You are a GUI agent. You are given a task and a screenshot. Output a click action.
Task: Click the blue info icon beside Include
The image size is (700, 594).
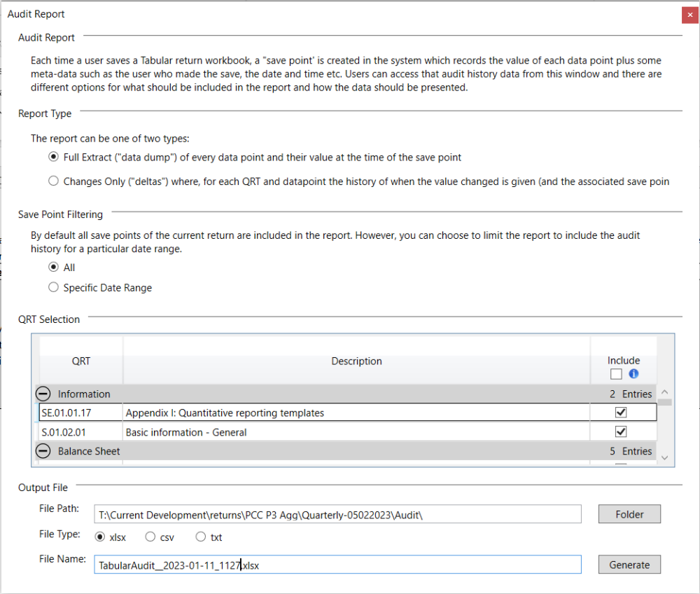[x=633, y=374]
